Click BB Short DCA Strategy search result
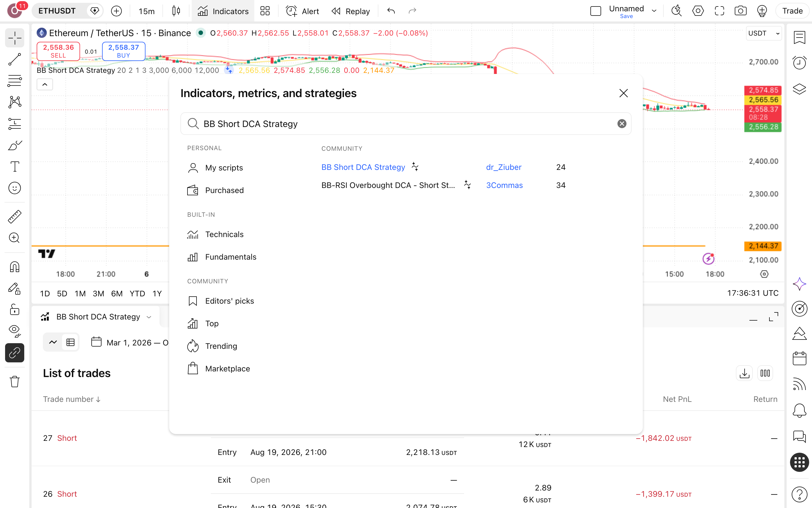812x508 pixels. [363, 167]
